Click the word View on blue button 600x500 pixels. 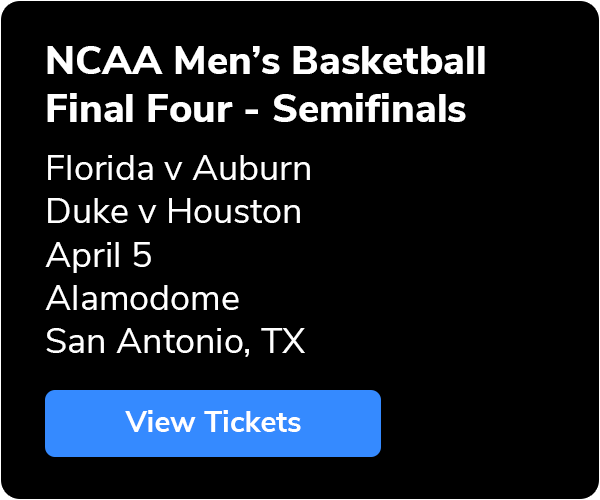click(160, 423)
